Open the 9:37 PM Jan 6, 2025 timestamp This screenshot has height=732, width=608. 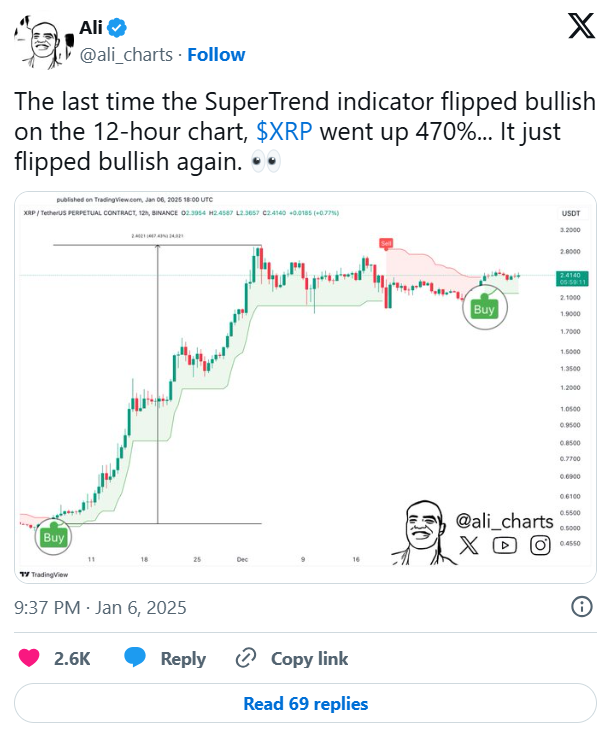(x=101, y=607)
